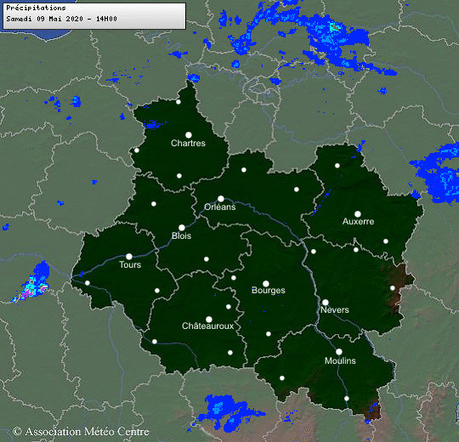Select the Blois city marker
The height and width of the screenshot is (442, 459).
[x=182, y=228]
